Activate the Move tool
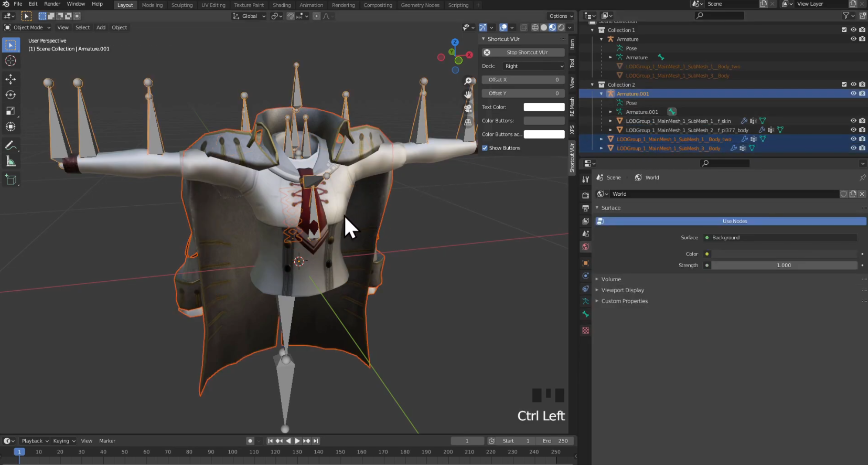 point(10,79)
